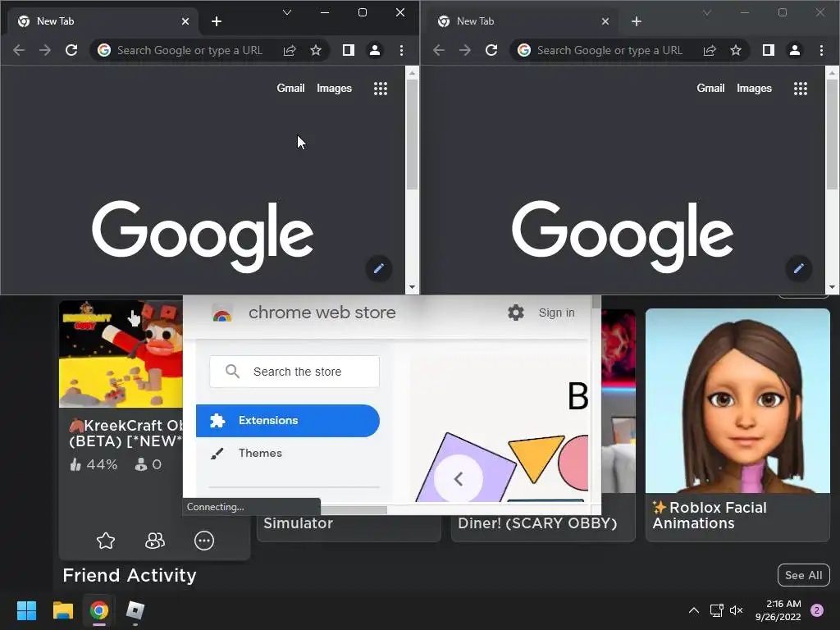Open Chrome Web Store settings gear
This screenshot has height=630, width=840.
click(x=515, y=313)
